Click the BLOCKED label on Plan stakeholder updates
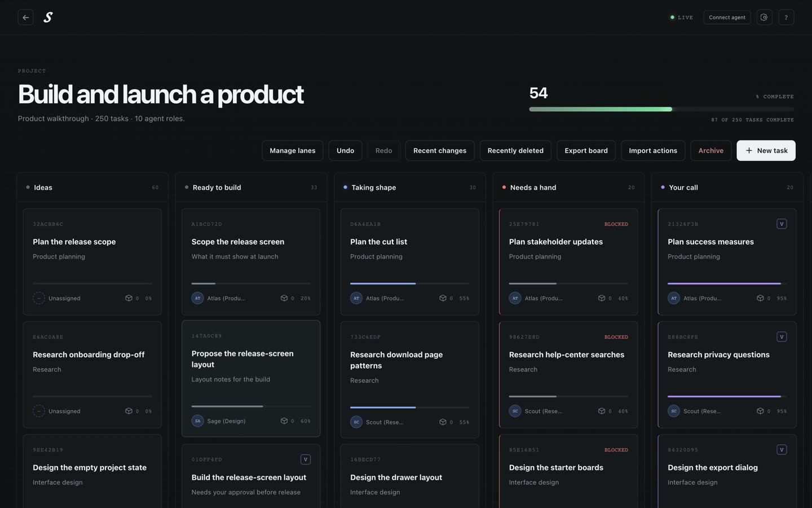This screenshot has height=508, width=812. coord(616,224)
